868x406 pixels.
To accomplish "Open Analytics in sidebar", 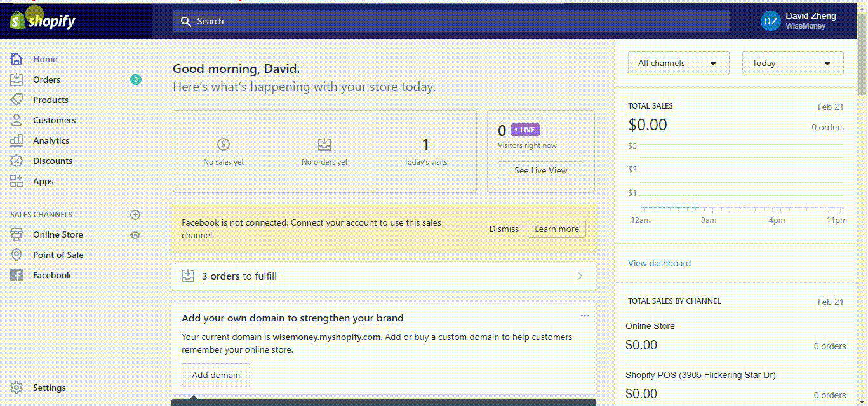I will (x=51, y=140).
